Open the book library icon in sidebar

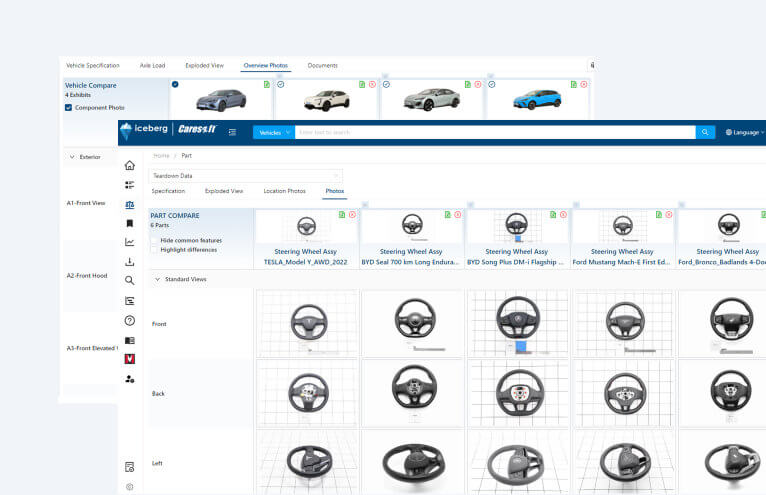129,340
